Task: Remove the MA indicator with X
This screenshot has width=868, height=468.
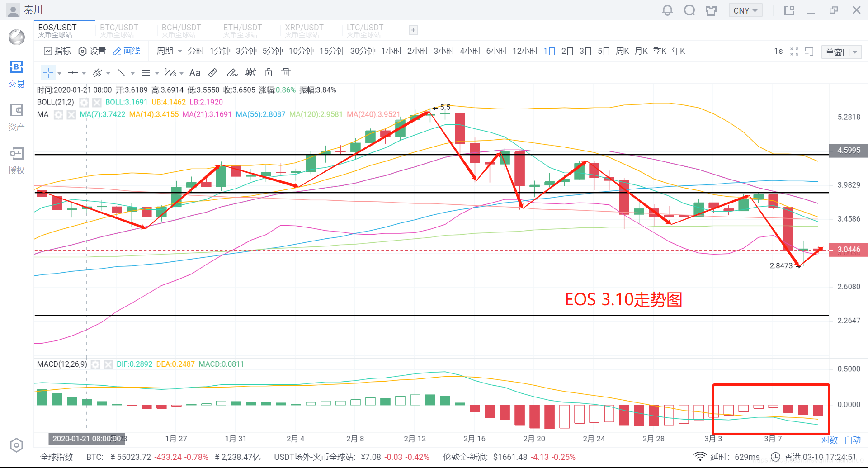Action: click(71, 115)
